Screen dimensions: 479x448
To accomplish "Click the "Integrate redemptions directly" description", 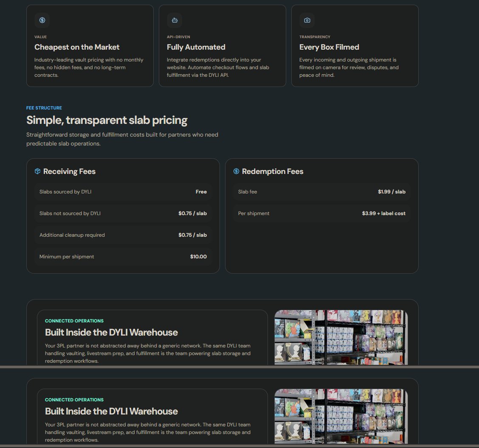I will point(218,67).
